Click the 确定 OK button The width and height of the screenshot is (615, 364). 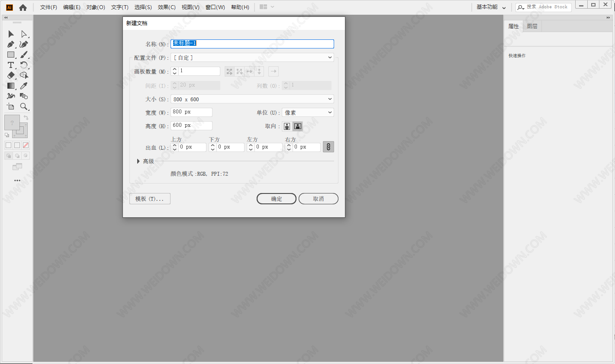[277, 199]
